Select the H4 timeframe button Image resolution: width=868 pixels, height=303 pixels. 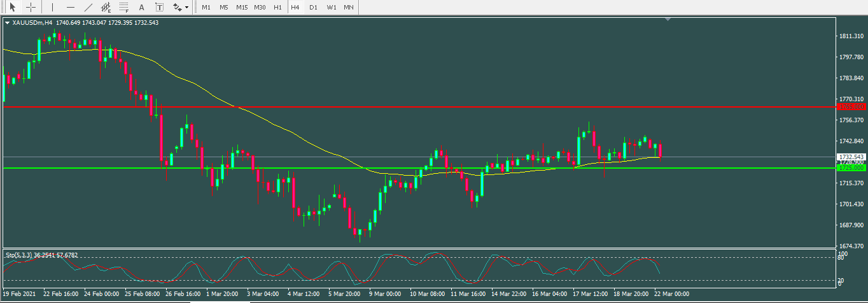click(x=295, y=8)
